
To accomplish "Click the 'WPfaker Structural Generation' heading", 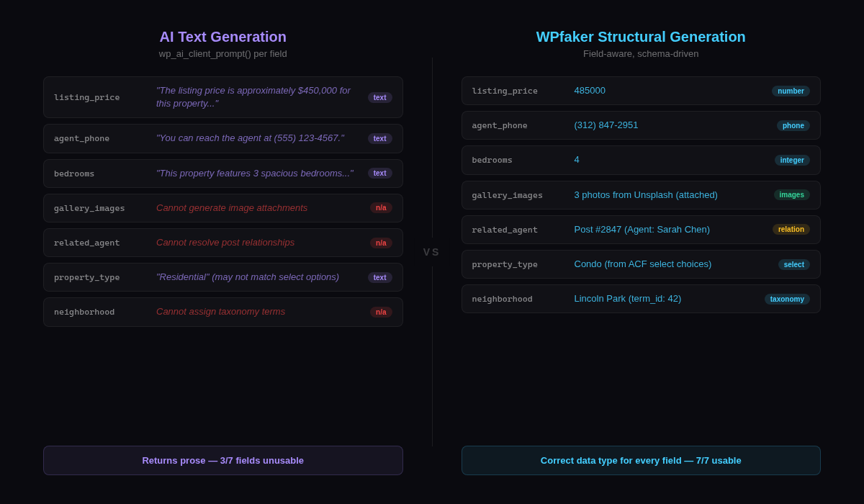I will click(641, 37).
